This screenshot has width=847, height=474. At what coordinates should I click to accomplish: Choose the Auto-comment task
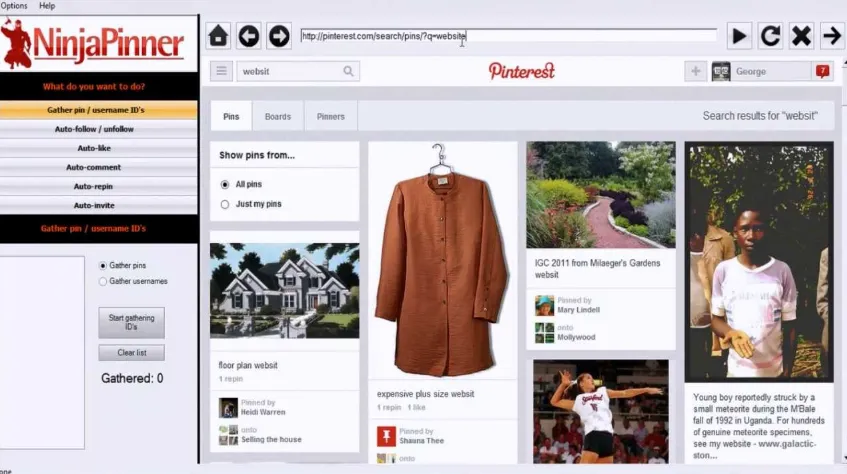(98, 168)
